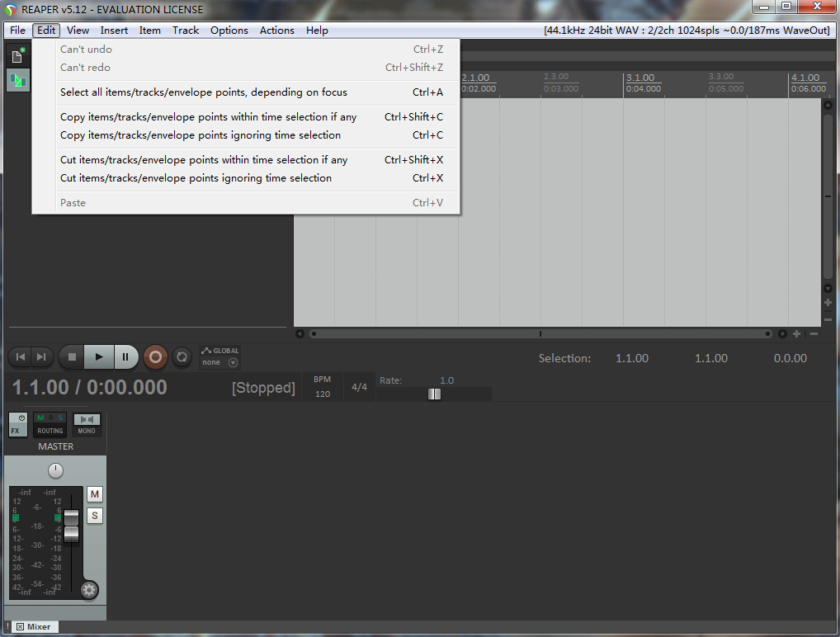The height and width of the screenshot is (637, 840).
Task: Toggle the repeat loop button
Action: pyautogui.click(x=182, y=357)
